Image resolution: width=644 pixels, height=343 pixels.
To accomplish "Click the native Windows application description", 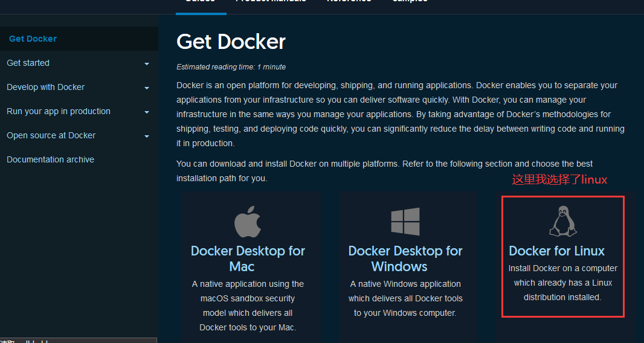I will pos(405,298).
